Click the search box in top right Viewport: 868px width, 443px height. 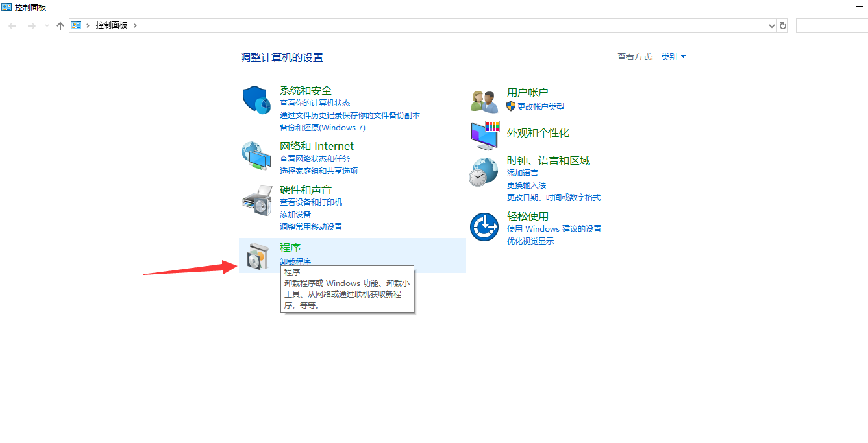pyautogui.click(x=831, y=25)
